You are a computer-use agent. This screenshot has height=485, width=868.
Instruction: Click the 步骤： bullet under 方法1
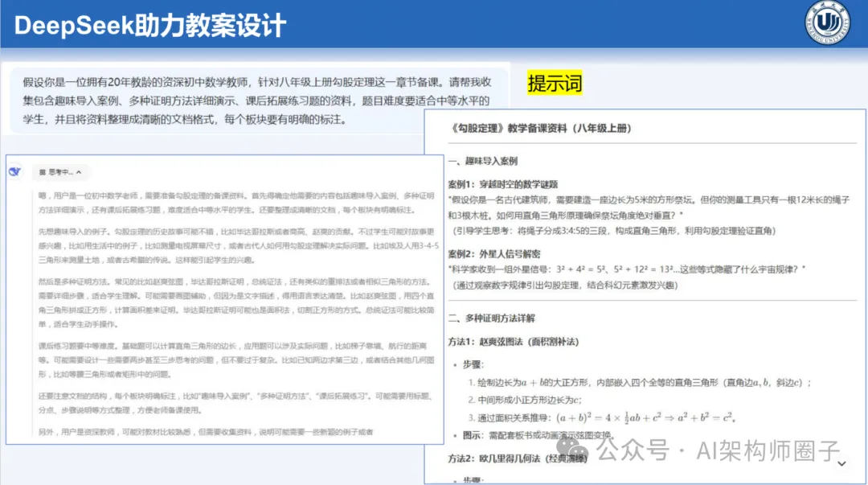pos(473,364)
